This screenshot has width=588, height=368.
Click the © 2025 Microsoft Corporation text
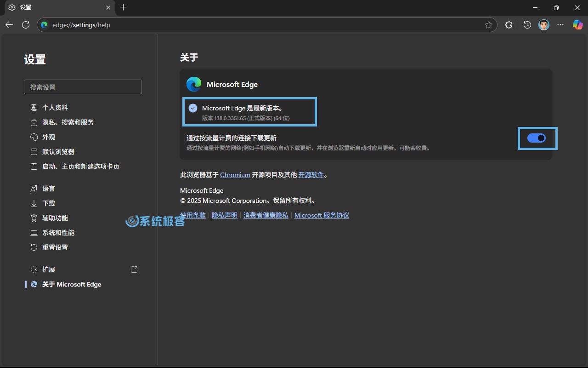pos(248,201)
